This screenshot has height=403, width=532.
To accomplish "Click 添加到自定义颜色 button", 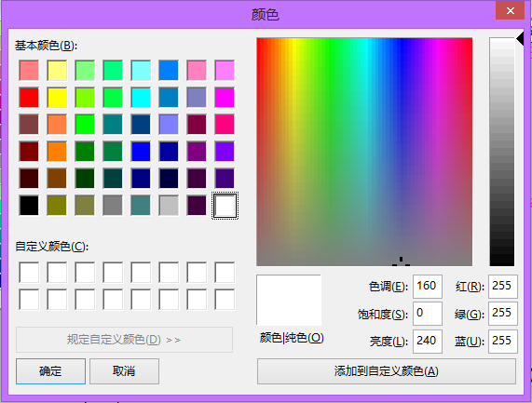I will point(387,371).
